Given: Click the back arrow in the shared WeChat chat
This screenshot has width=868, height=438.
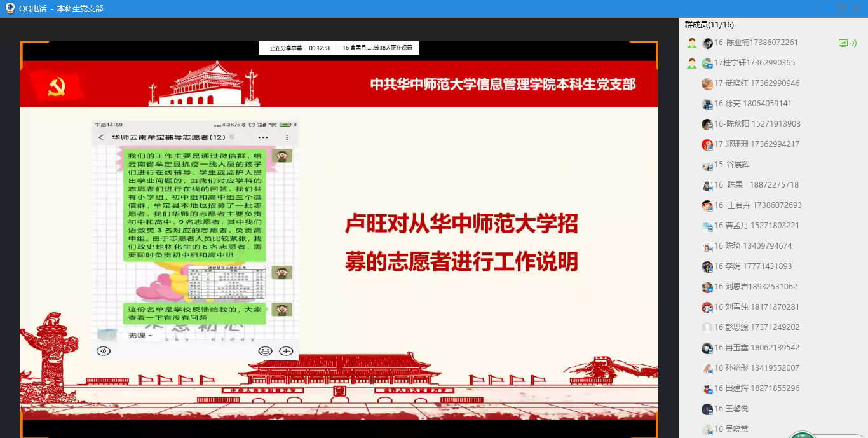Looking at the screenshot, I should (x=101, y=137).
